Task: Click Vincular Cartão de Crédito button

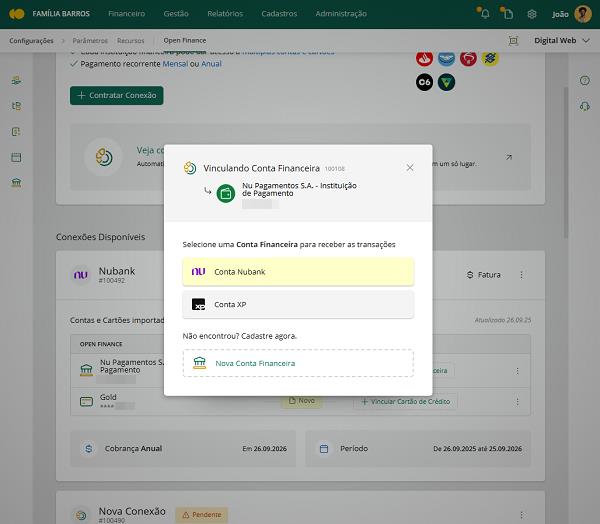Action: click(x=405, y=402)
